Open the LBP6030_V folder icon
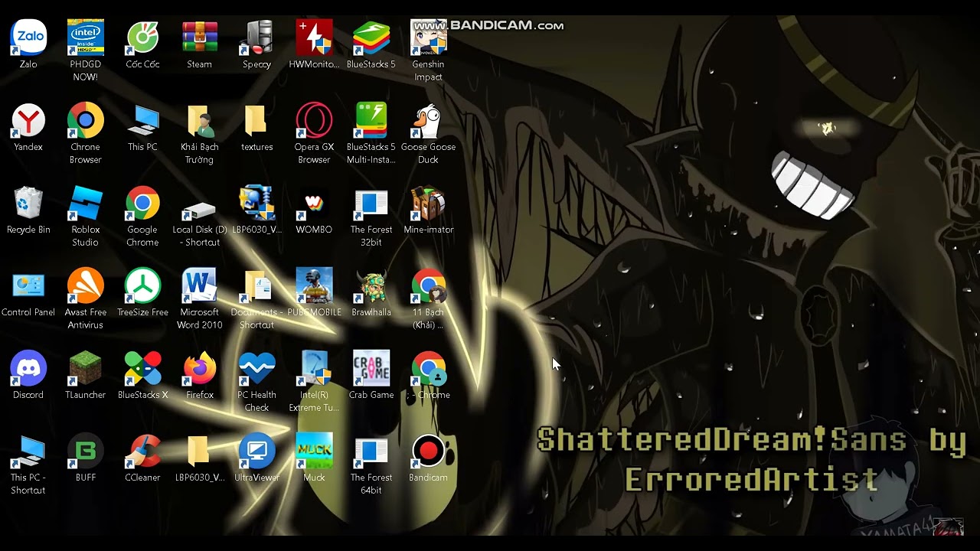This screenshot has width=980, height=551. 199,451
